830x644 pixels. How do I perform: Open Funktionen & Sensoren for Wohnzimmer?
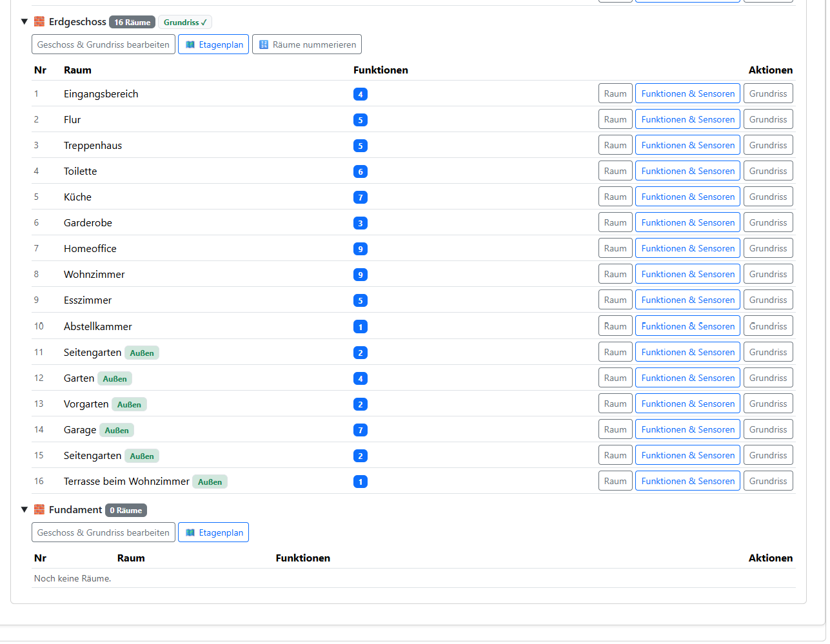click(687, 274)
